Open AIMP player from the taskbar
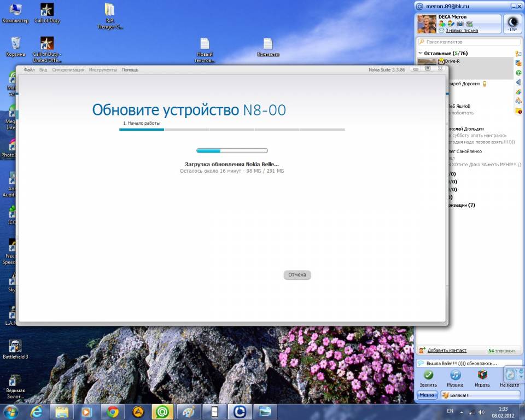The image size is (525, 420). tap(138, 412)
